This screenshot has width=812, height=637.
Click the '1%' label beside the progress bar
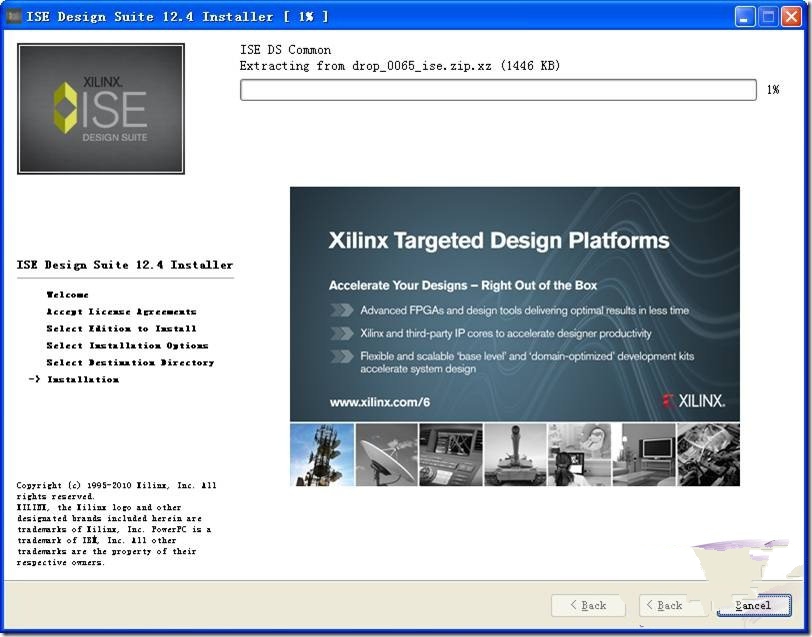click(x=773, y=90)
